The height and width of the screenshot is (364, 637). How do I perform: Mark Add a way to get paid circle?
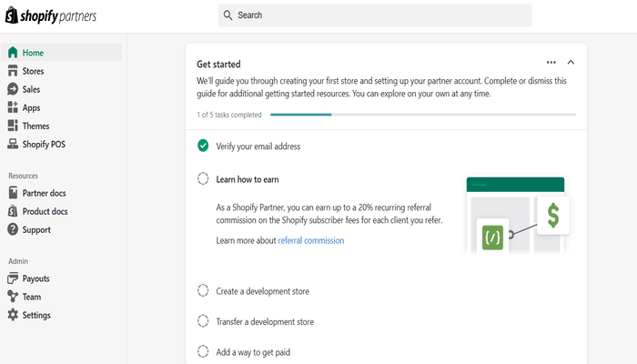point(203,351)
